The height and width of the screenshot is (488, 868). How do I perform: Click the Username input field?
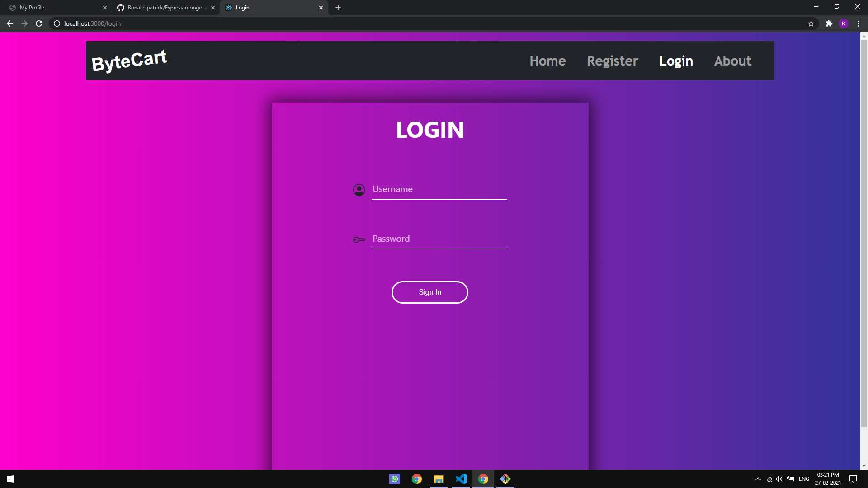[439, 189]
